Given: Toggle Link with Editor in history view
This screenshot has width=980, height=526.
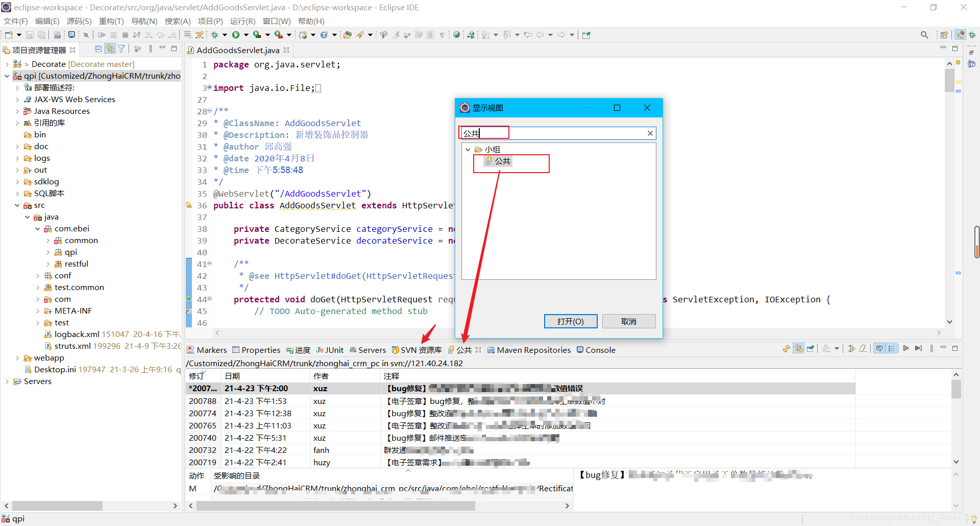Looking at the screenshot, I should [799, 349].
